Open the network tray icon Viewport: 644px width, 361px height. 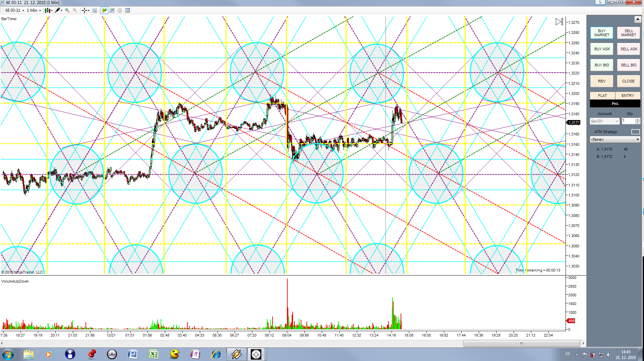pyautogui.click(x=601, y=354)
